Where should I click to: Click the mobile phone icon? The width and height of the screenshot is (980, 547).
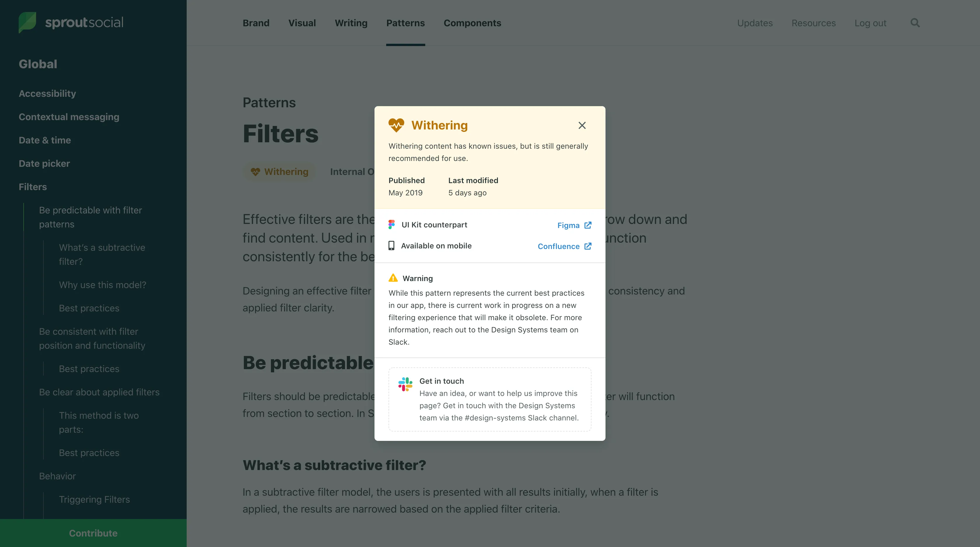tap(391, 246)
